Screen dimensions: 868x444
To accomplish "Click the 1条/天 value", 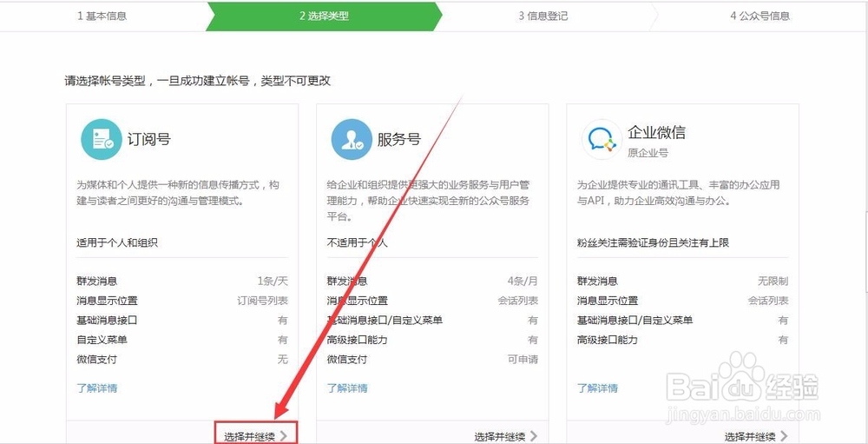I will click(x=273, y=281).
